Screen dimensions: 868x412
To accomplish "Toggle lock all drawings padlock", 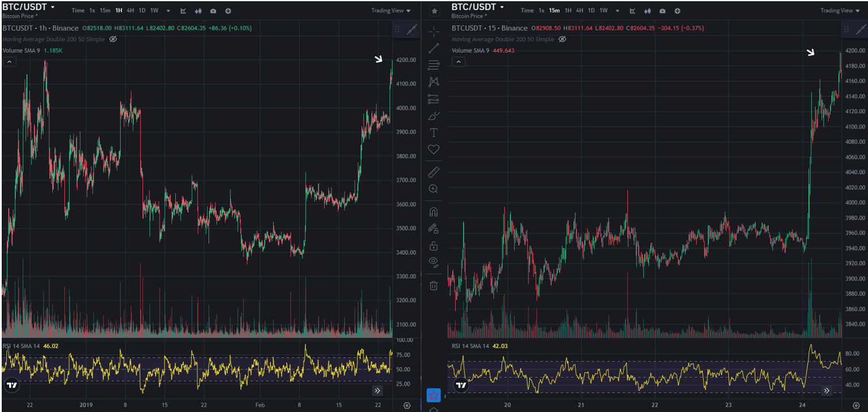I will pos(434,246).
